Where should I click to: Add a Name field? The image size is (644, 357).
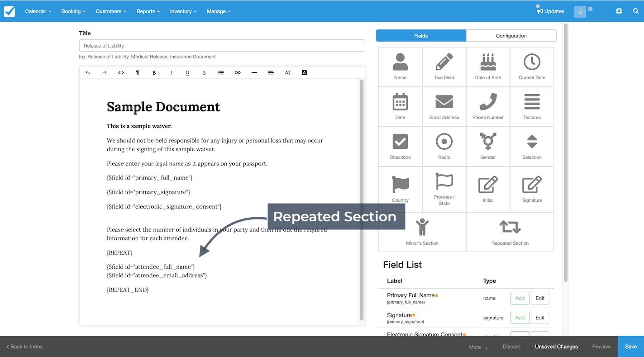pos(400,67)
